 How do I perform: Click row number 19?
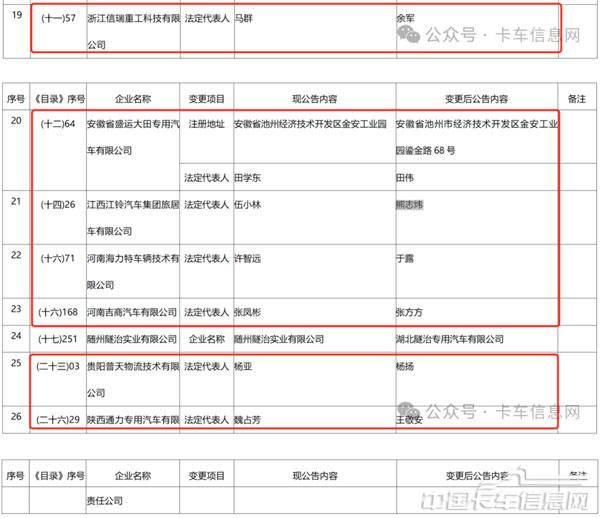coord(17,15)
